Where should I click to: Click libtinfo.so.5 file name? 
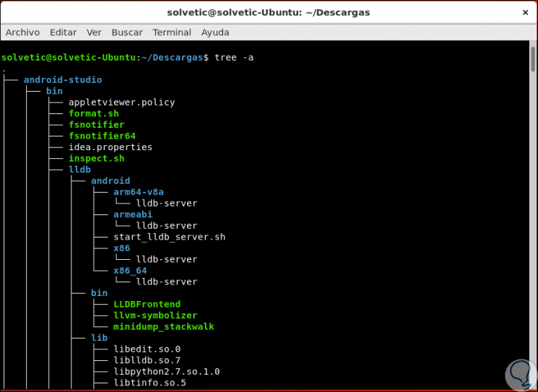(x=149, y=383)
